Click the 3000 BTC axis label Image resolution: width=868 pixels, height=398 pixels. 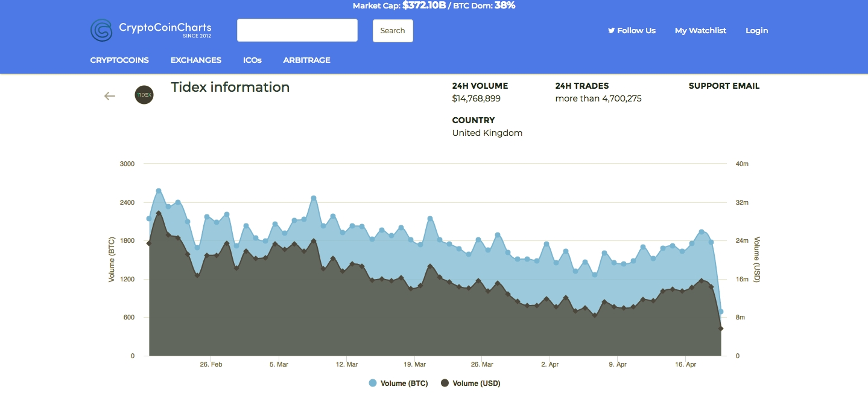[x=127, y=164]
